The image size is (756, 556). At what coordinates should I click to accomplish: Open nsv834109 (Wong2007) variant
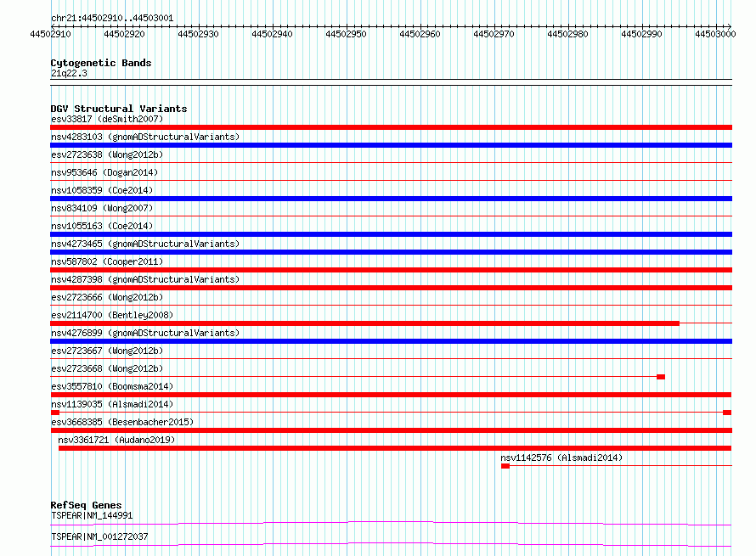coord(102,208)
